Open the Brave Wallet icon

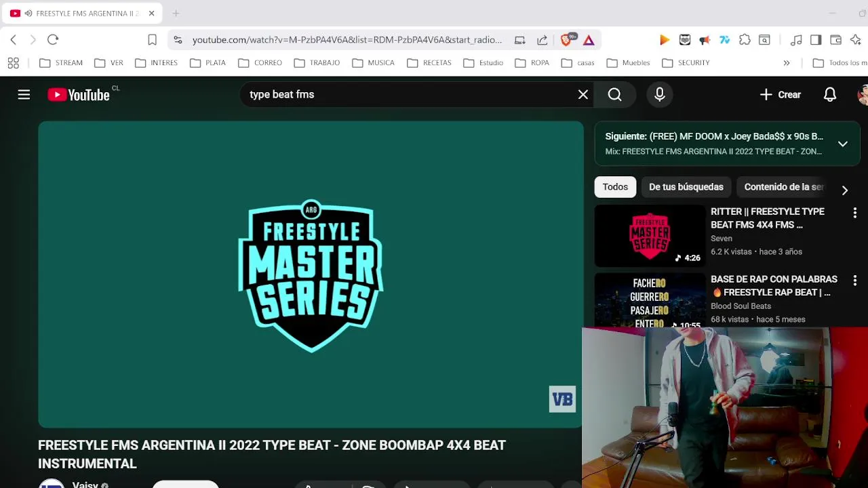(x=835, y=40)
